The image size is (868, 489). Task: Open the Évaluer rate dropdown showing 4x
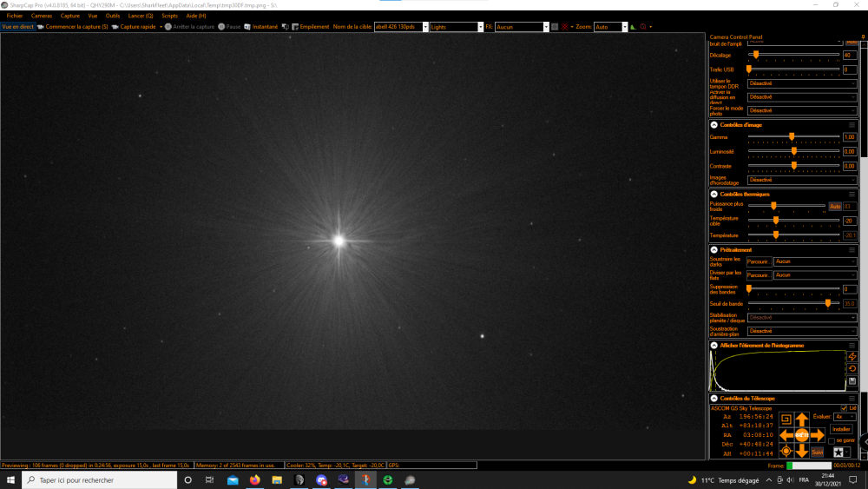(x=845, y=416)
